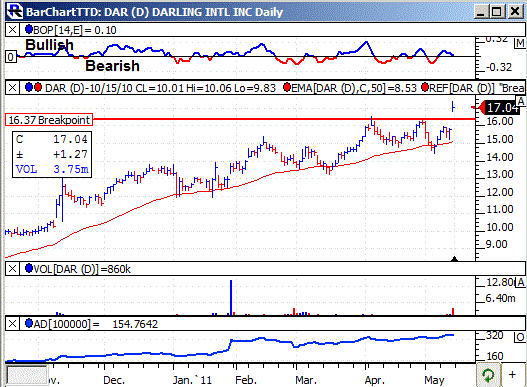Click the black triangle date marker under chart
This screenshot has height=387, width=527.
coord(454,259)
